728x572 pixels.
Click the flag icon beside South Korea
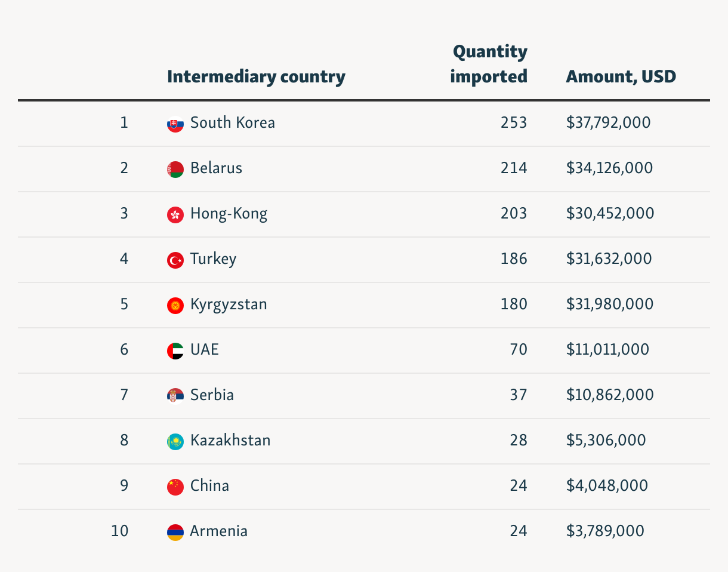click(x=175, y=124)
